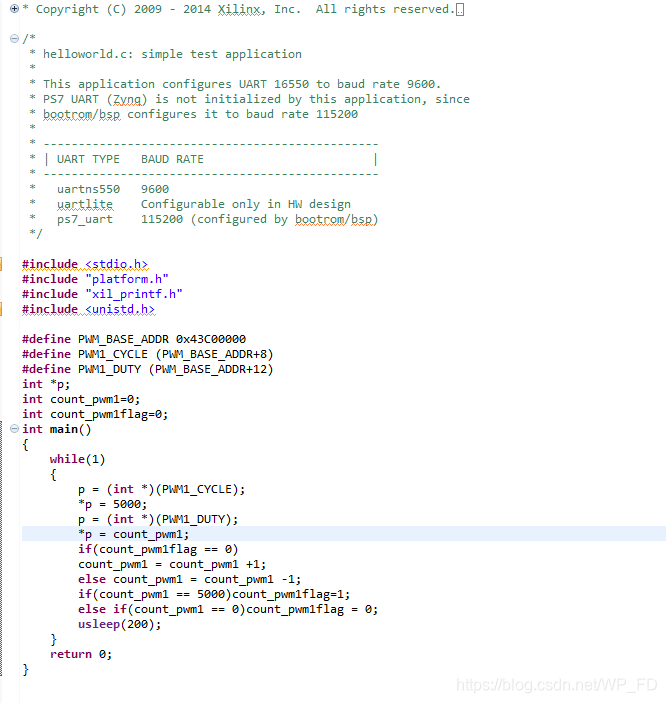Click the 'int *p;' pointer declaration

point(46,384)
